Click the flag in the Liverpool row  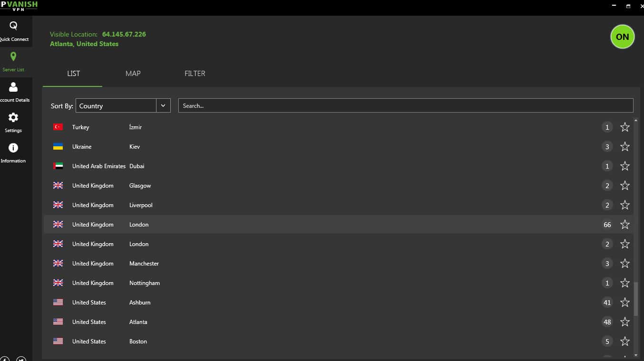coord(58,205)
